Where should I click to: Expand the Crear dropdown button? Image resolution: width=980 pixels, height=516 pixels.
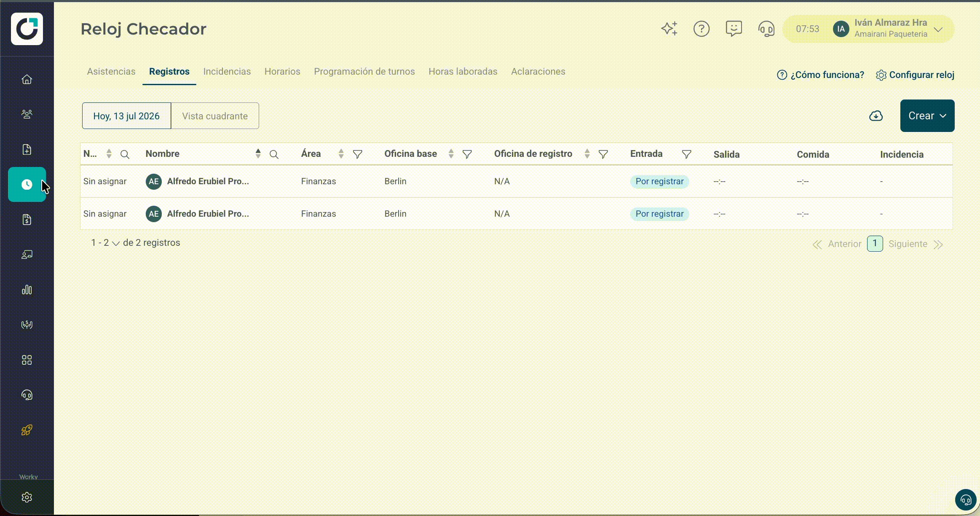(927, 116)
